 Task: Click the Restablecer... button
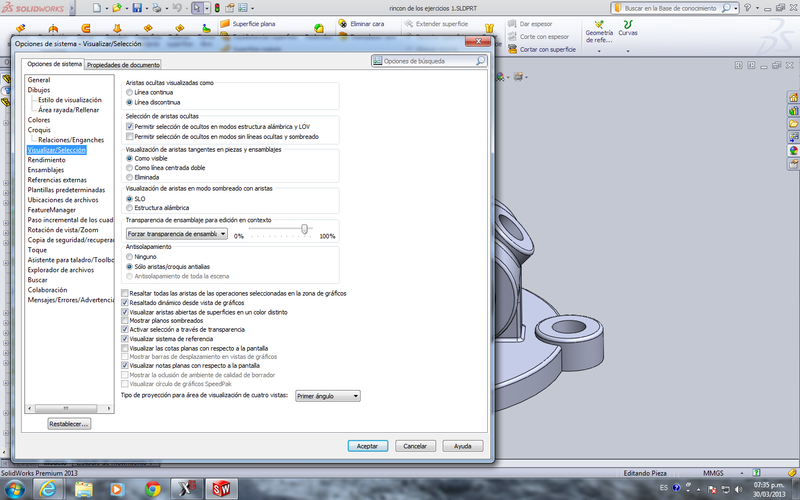tap(69, 424)
